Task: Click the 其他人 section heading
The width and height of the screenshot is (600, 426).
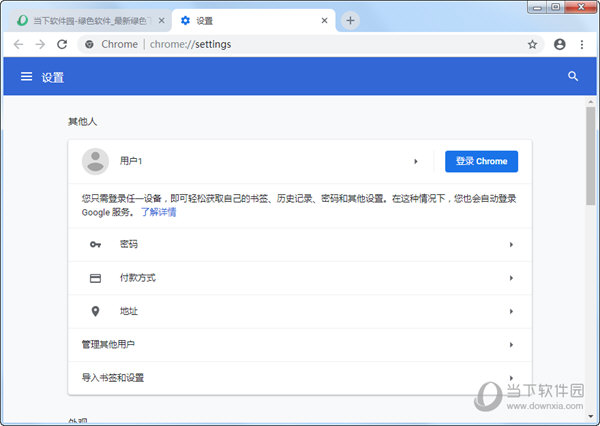Action: tap(82, 122)
